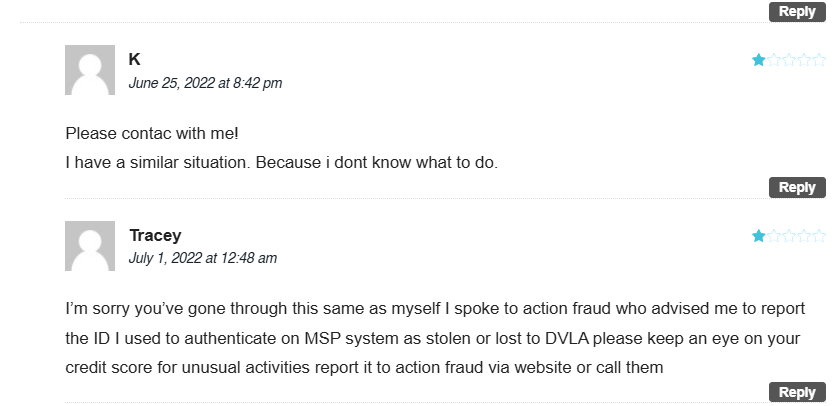Click the fourth star on Tracey's rating

tap(803, 236)
